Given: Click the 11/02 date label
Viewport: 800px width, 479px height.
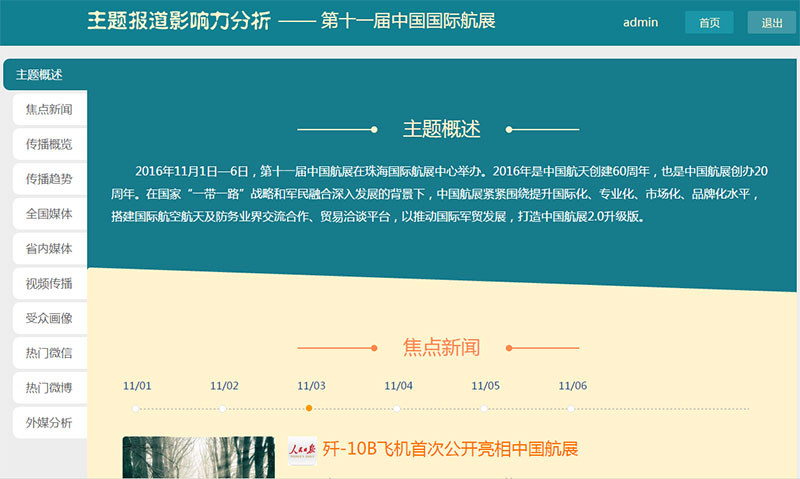Looking at the screenshot, I should point(224,386).
